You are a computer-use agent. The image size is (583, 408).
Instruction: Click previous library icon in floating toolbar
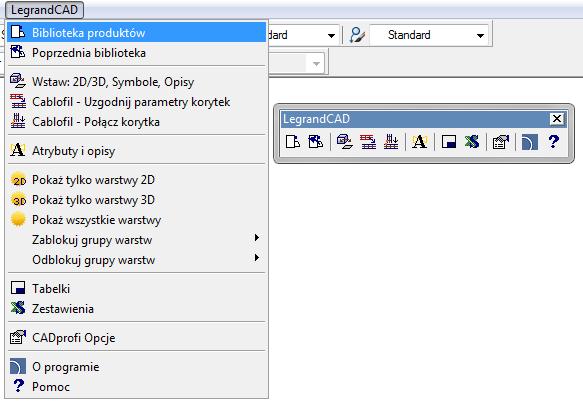coord(316,142)
